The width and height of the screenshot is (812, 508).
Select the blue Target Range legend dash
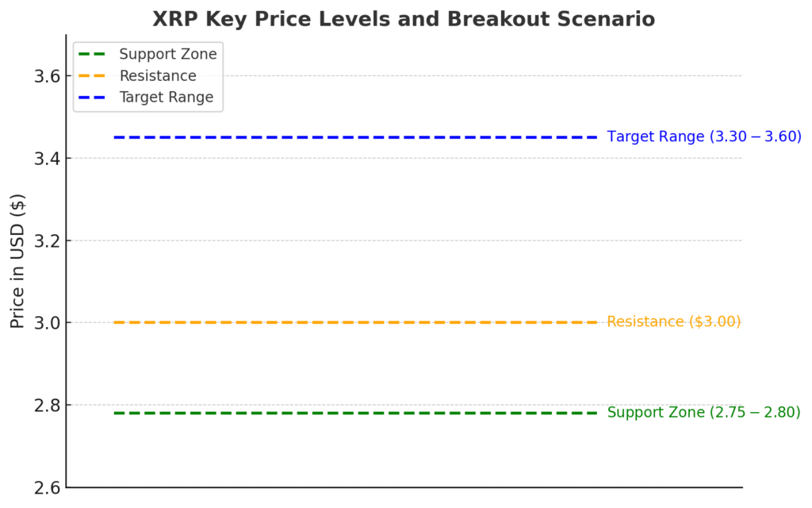[x=94, y=98]
